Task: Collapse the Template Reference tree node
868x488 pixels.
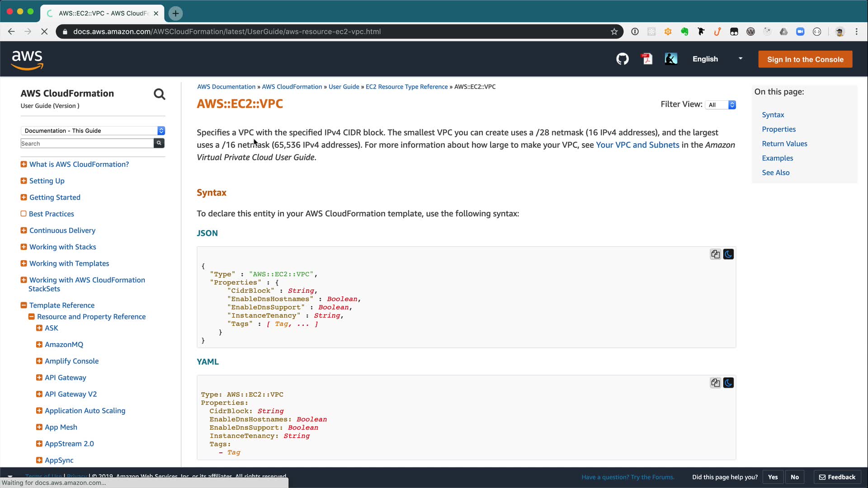Action: [24, 305]
